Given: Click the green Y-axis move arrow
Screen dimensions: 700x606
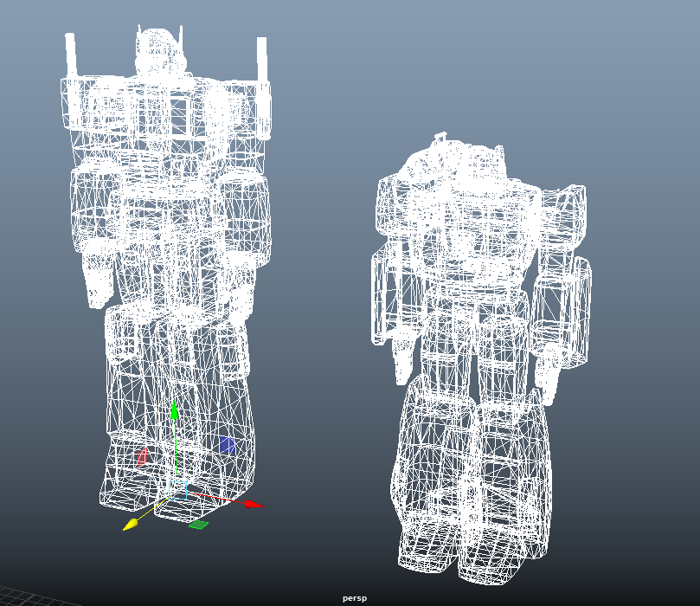Looking at the screenshot, I should coord(174,410).
